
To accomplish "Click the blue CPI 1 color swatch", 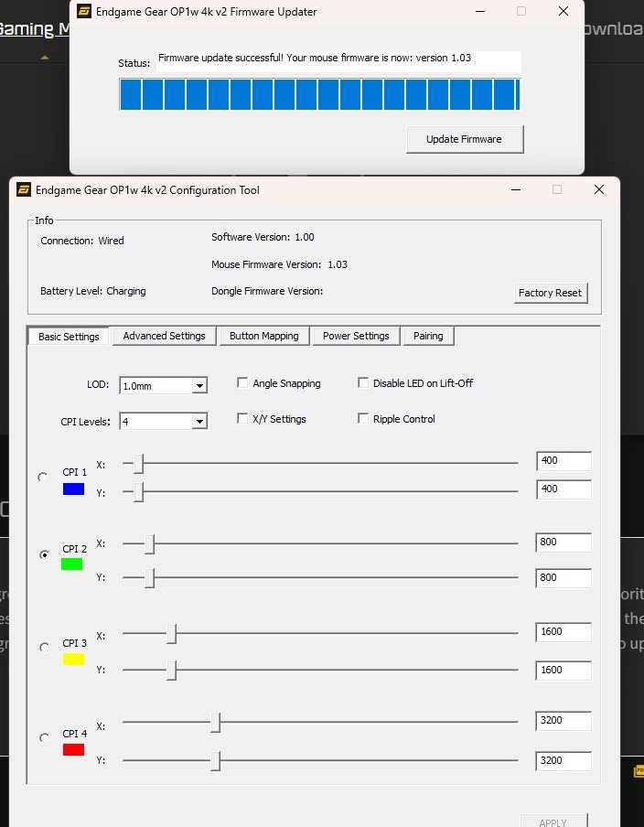I will (x=73, y=489).
